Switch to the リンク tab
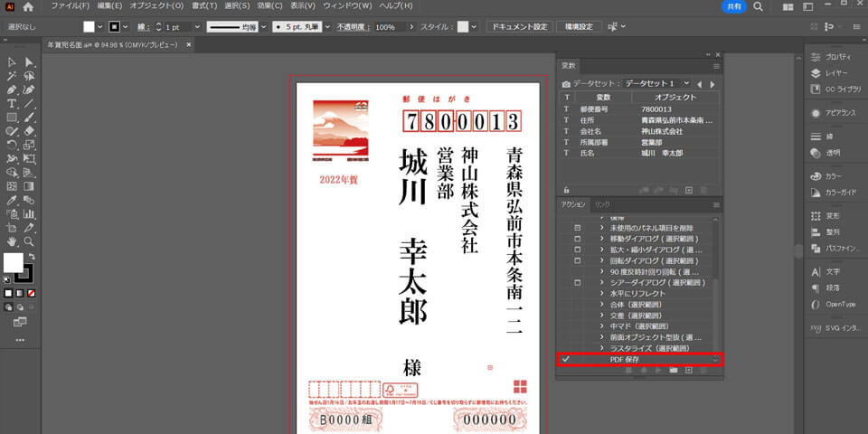868x434 pixels. coord(602,205)
